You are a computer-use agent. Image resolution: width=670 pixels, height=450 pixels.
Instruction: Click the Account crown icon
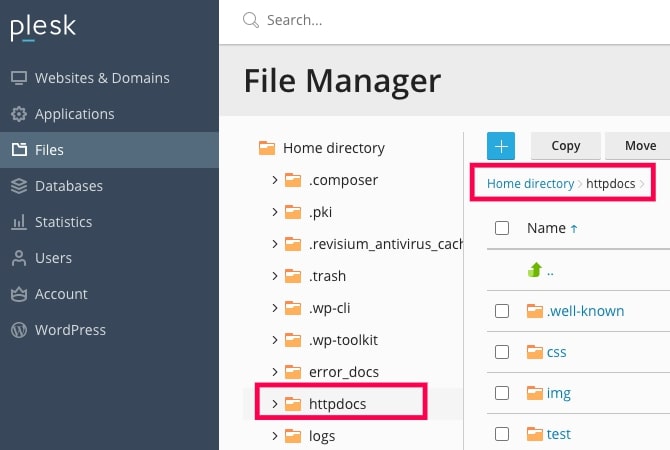pyautogui.click(x=18, y=294)
